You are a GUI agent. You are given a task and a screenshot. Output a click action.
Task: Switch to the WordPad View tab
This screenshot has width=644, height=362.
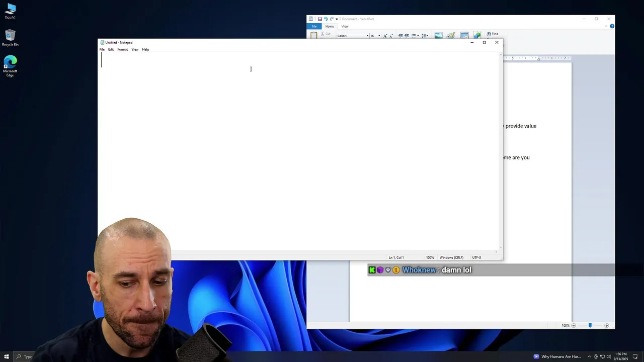pyautogui.click(x=345, y=26)
